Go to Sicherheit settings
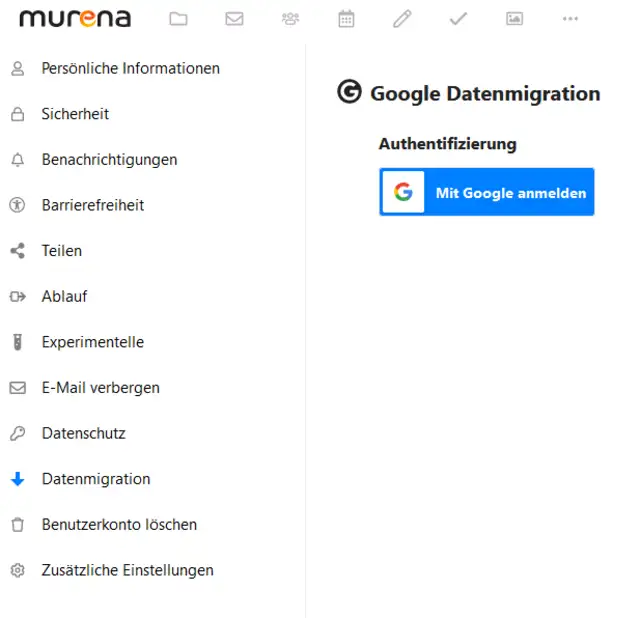This screenshot has height=618, width=640. 75,114
